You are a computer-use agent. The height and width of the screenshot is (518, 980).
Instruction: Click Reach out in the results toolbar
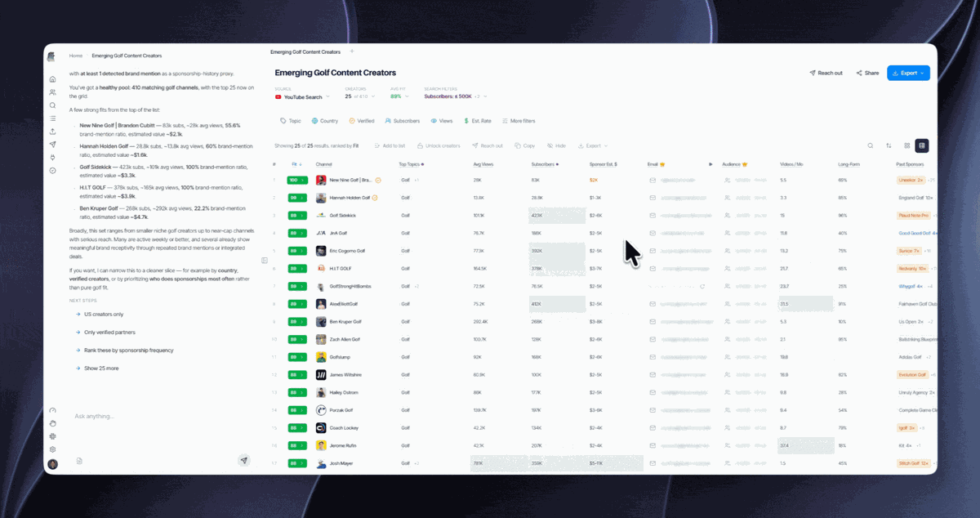tap(488, 145)
